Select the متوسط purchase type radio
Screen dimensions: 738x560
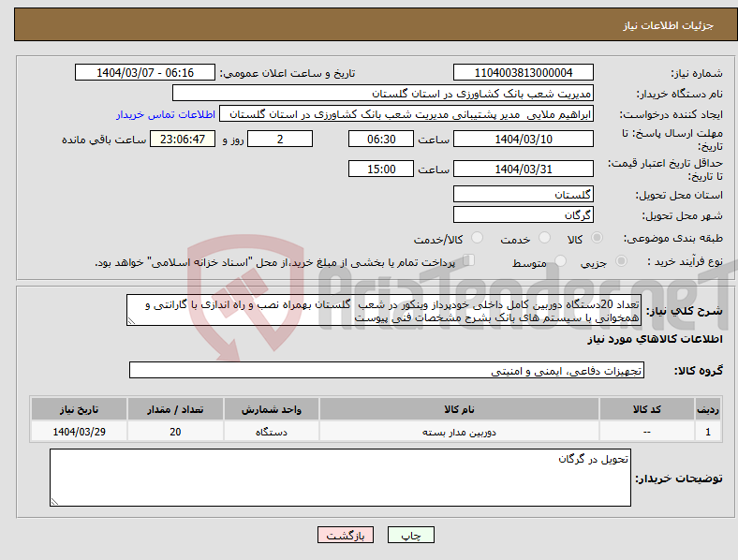(561, 260)
